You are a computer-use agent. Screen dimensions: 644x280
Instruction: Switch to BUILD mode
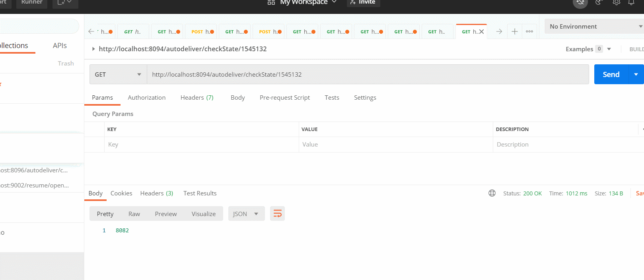[x=636, y=49]
